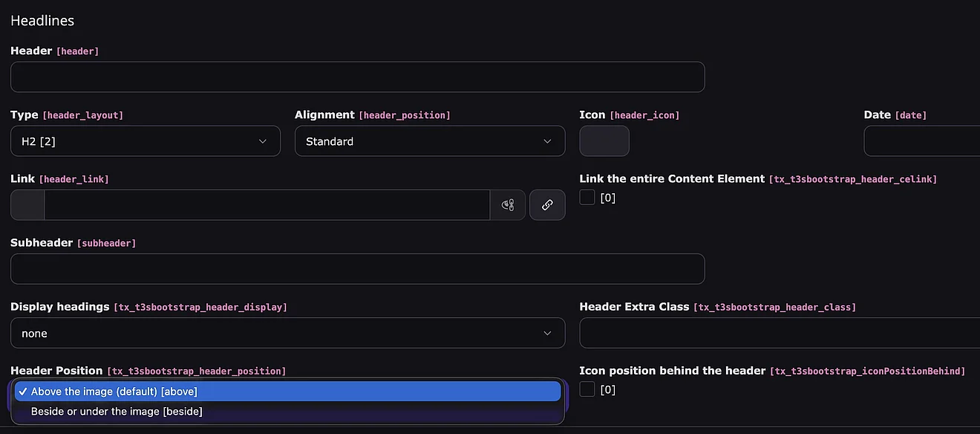The width and height of the screenshot is (980, 434).
Task: Click checkmark beside Above the image option
Action: (x=23, y=392)
